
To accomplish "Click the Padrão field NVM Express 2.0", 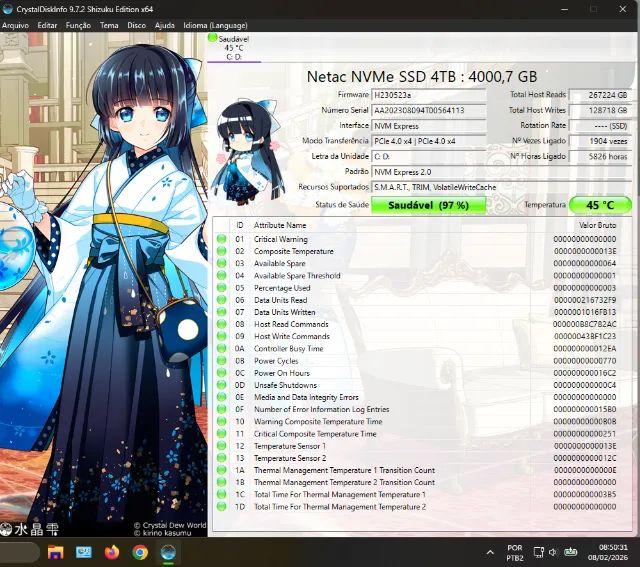I will (x=501, y=172).
